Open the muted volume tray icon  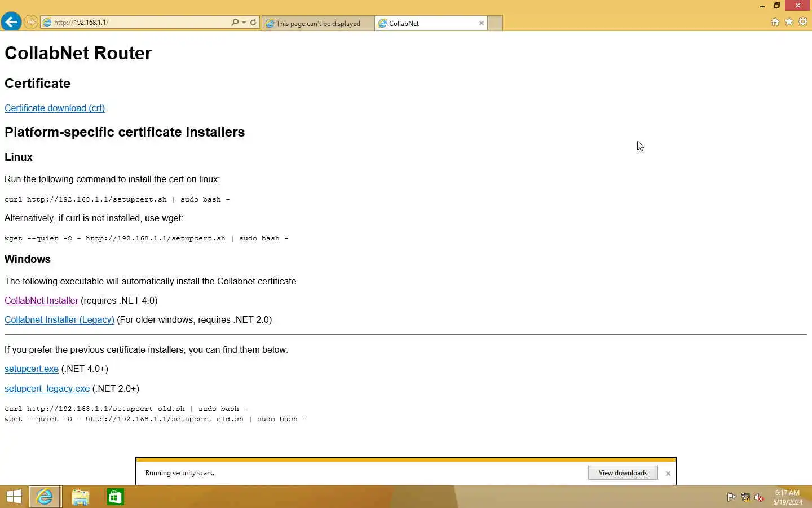tap(759, 497)
